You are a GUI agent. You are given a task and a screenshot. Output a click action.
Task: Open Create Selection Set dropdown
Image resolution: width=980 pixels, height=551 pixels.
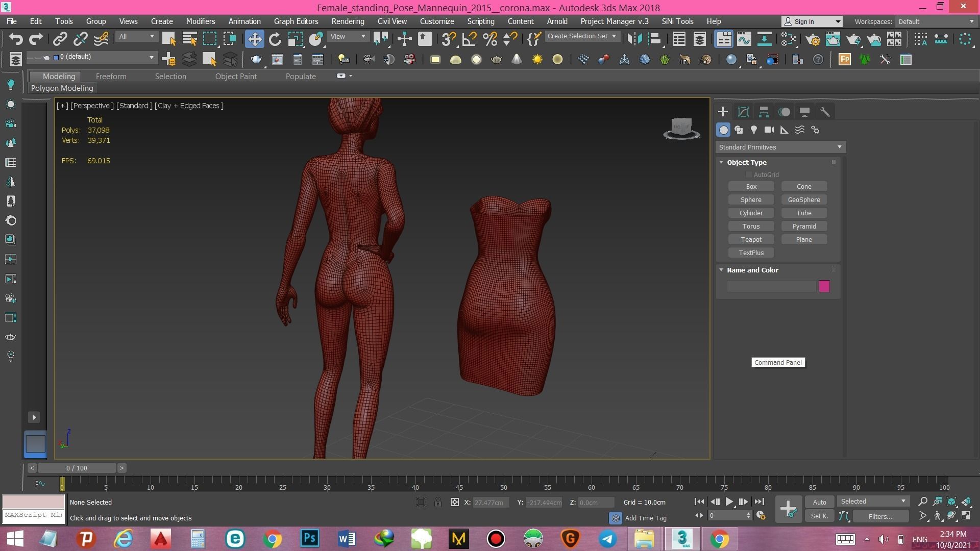(582, 36)
